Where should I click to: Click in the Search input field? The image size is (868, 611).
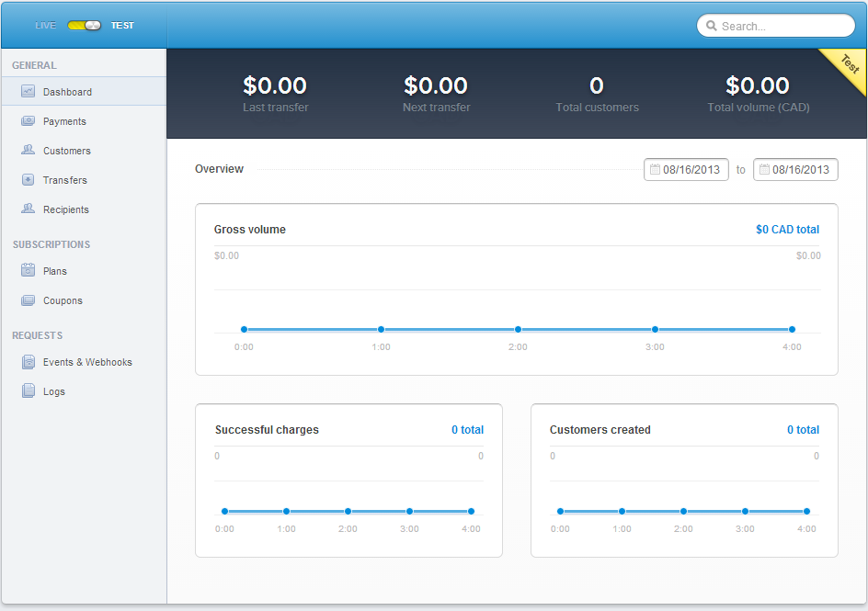point(782,27)
